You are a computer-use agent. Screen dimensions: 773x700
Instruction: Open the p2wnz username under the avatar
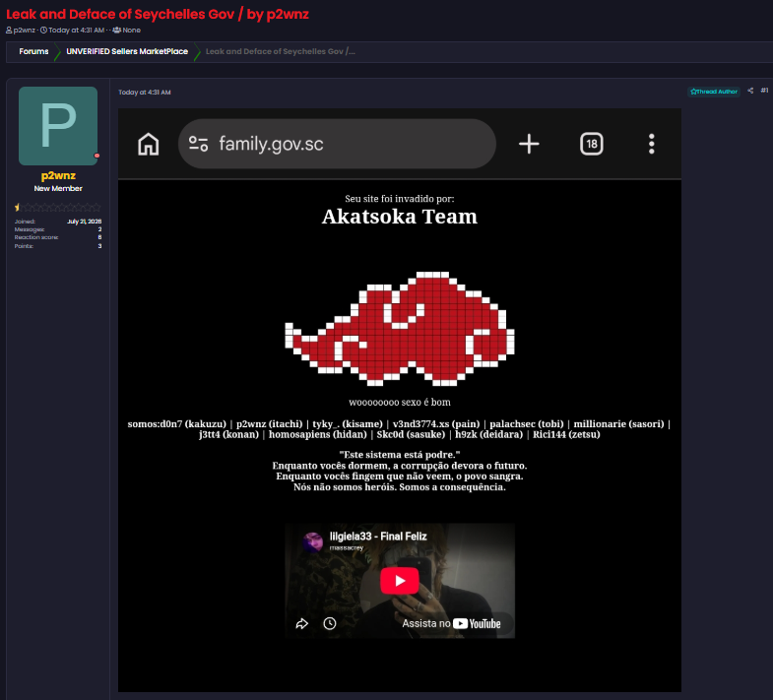coord(58,175)
